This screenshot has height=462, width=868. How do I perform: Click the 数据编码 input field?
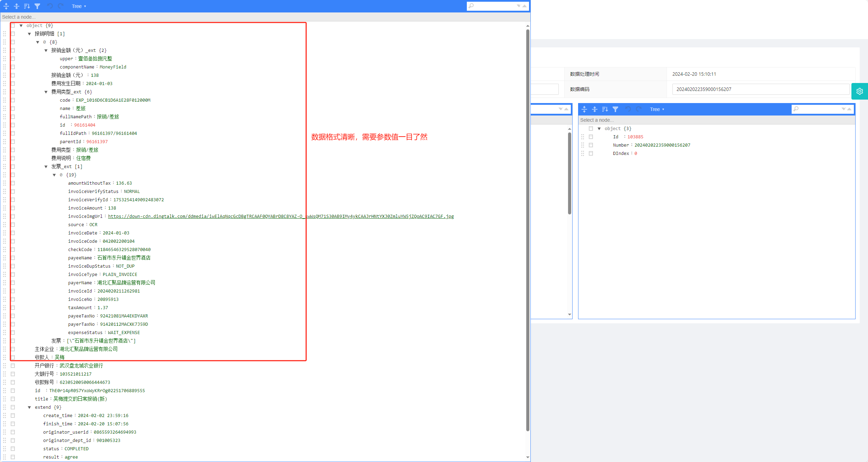(x=761, y=89)
